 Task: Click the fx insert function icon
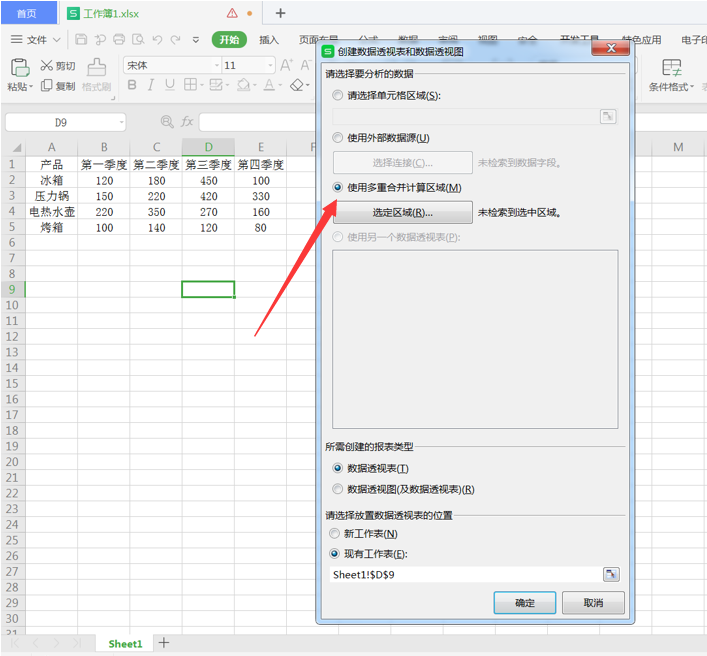pyautogui.click(x=187, y=121)
